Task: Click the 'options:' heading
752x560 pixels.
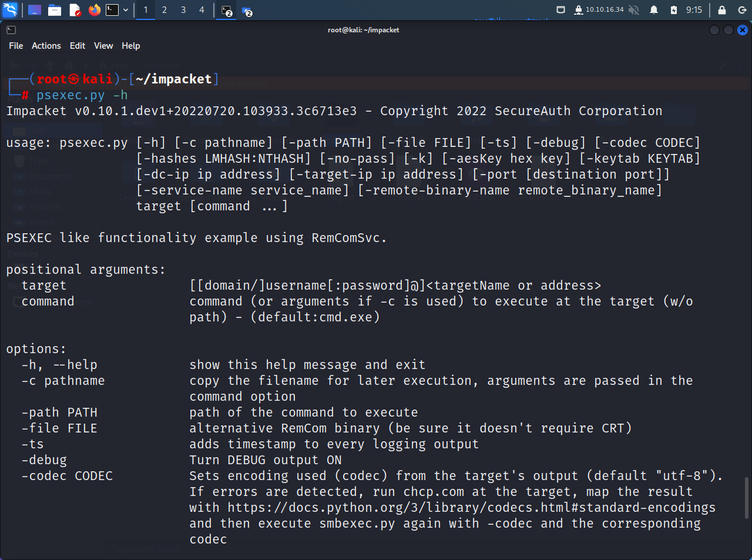Action: [x=36, y=349]
